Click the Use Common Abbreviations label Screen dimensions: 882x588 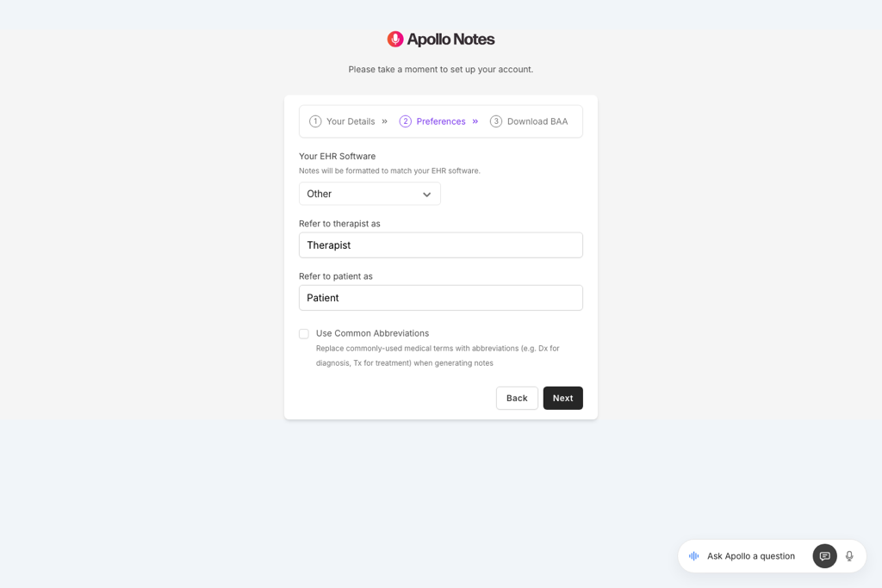pyautogui.click(x=372, y=333)
